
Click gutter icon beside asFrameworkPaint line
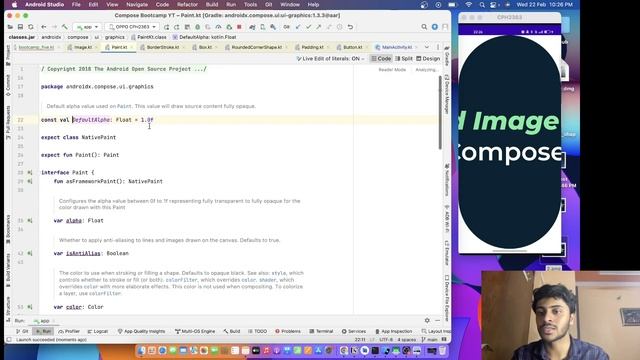[30, 181]
